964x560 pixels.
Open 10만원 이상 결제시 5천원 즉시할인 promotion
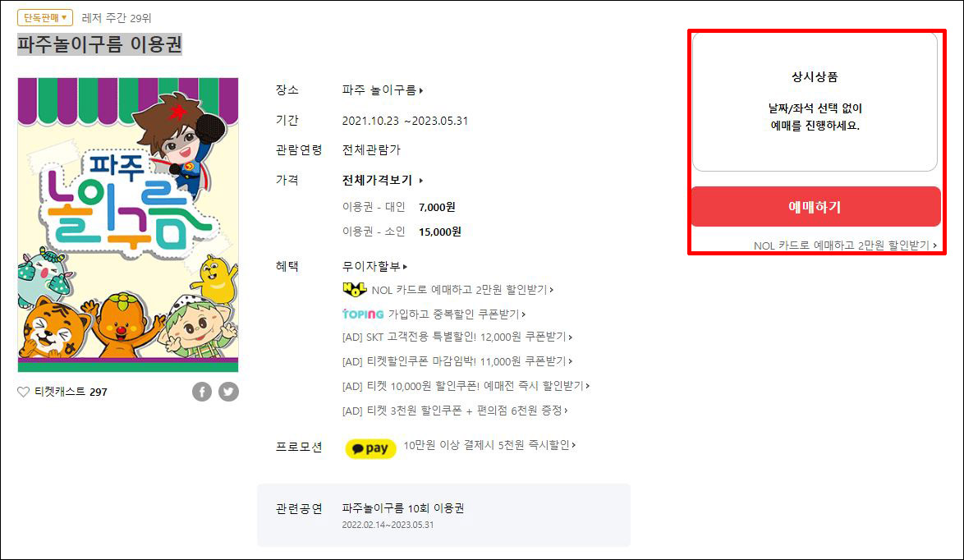click(489, 445)
